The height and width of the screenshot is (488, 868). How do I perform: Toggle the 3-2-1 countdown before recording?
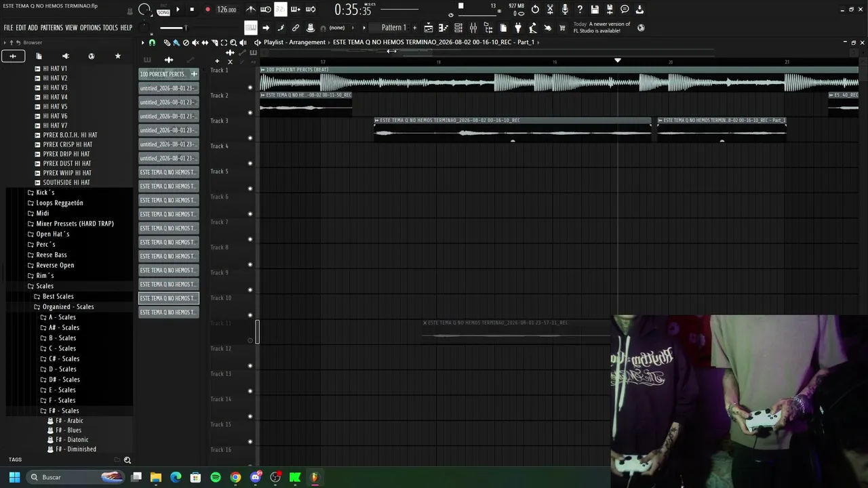pos(280,9)
